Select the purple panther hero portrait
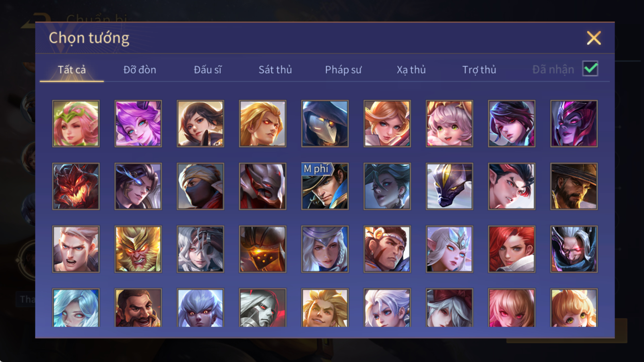 pyautogui.click(x=449, y=186)
